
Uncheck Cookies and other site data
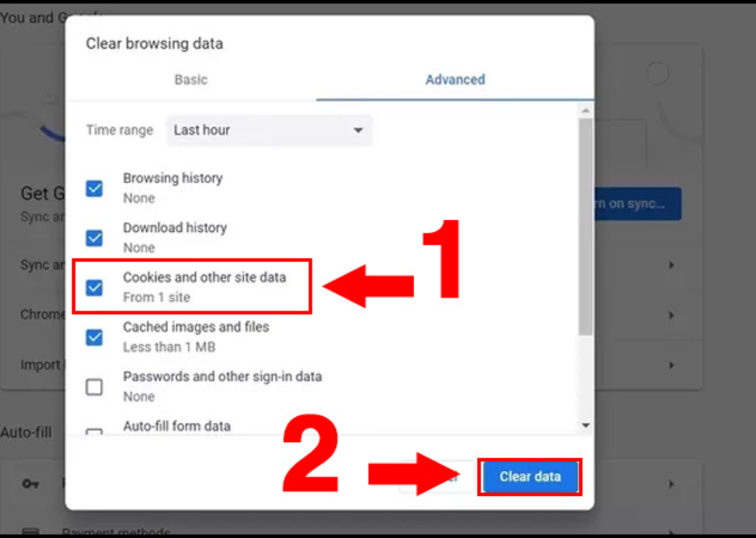[x=94, y=287]
